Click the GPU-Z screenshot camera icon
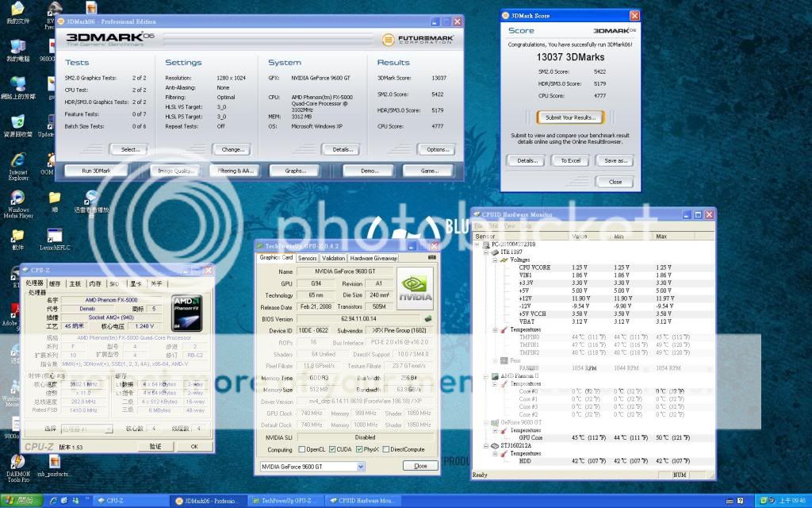 tap(432, 257)
